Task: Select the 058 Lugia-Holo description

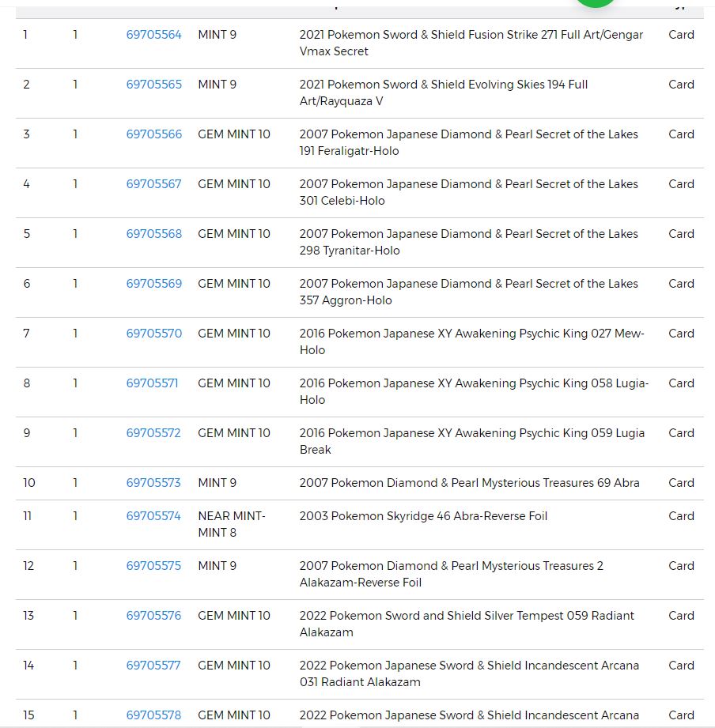Action: pos(474,391)
